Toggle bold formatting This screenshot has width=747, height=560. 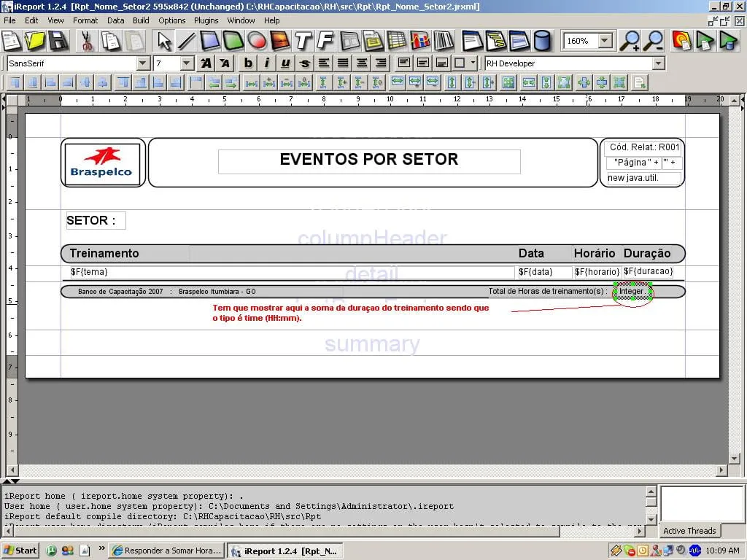point(248,63)
